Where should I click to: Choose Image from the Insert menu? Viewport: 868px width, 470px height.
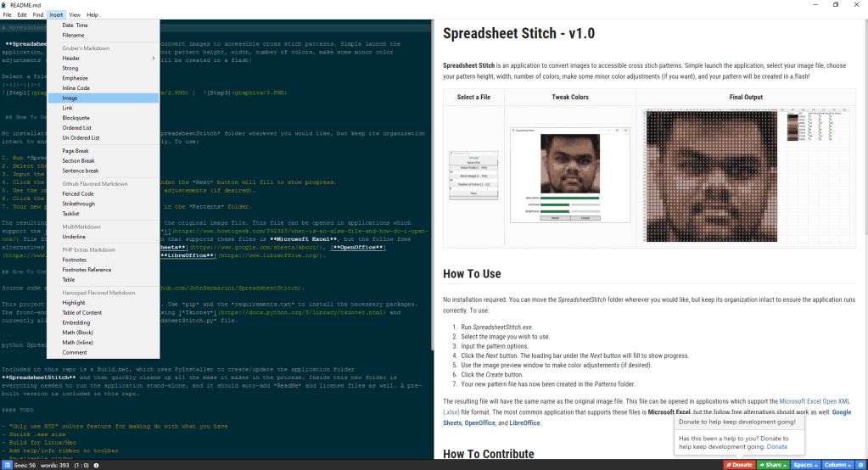[x=70, y=98]
